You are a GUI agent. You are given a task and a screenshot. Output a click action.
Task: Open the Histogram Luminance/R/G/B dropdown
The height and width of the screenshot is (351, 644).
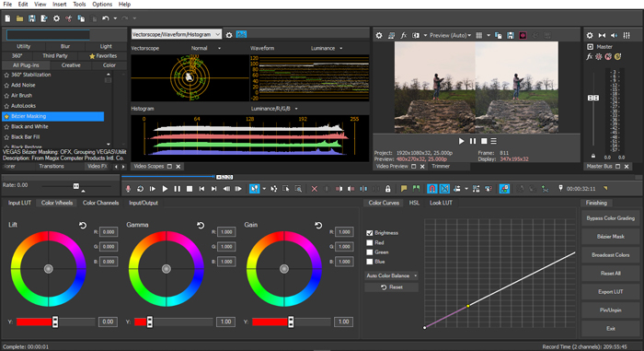pos(274,109)
